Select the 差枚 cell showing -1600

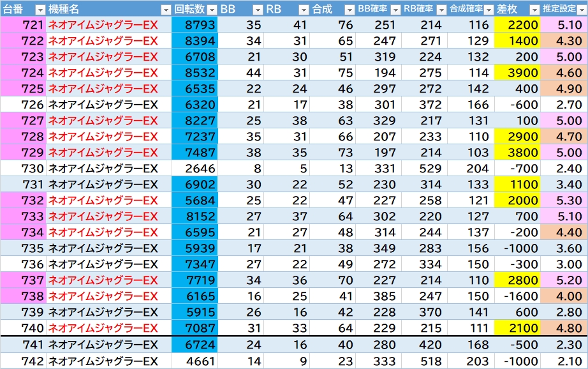517,296
